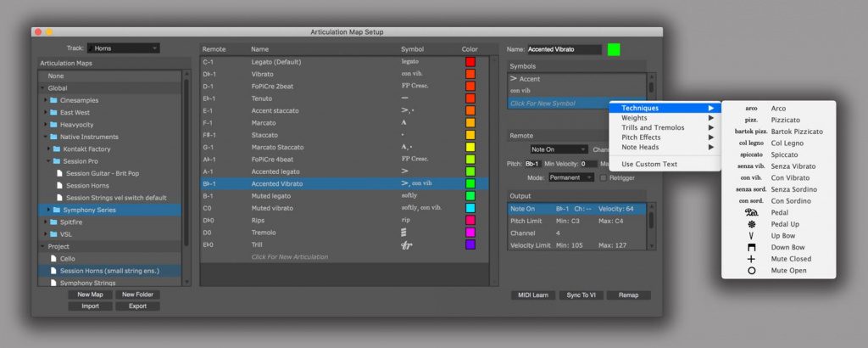
Task: Choose the Senza Sordino symbol
Action: (778, 189)
